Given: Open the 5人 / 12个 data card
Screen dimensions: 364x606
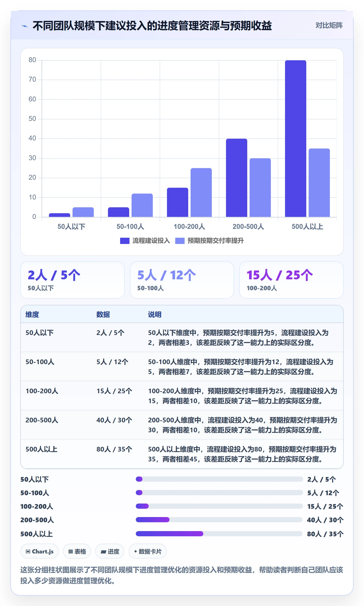Looking at the screenshot, I should (182, 280).
